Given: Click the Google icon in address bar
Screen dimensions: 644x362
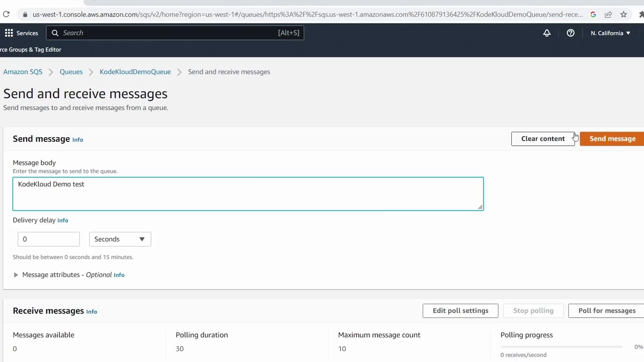Looking at the screenshot, I should 593,14.
